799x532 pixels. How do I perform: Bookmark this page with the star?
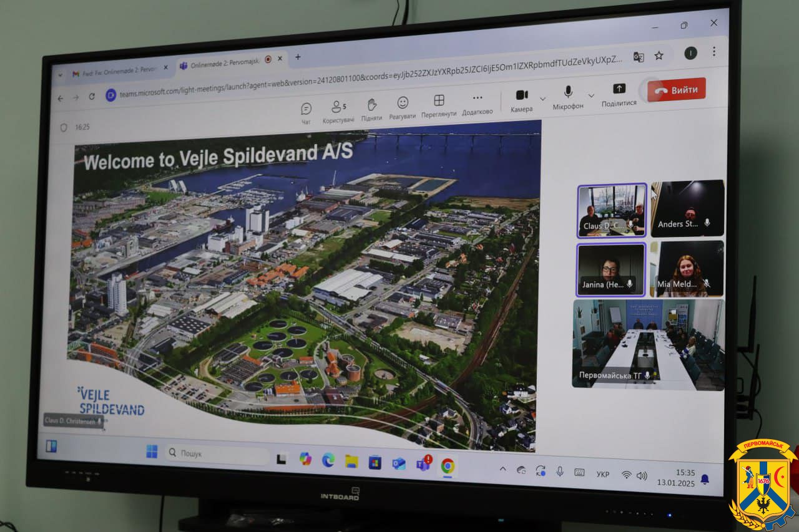659,56
